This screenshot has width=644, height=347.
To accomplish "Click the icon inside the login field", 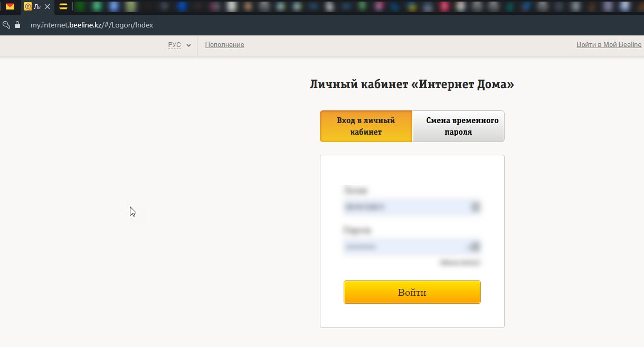I will [475, 207].
